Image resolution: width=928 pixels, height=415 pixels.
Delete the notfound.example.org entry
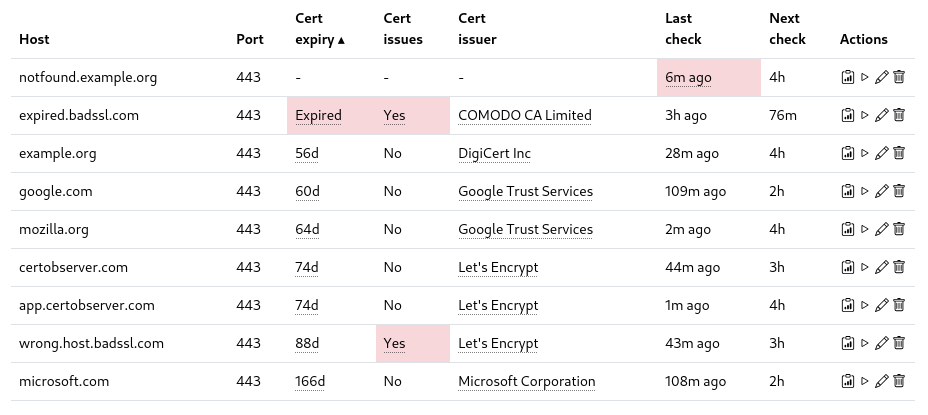pos(899,77)
